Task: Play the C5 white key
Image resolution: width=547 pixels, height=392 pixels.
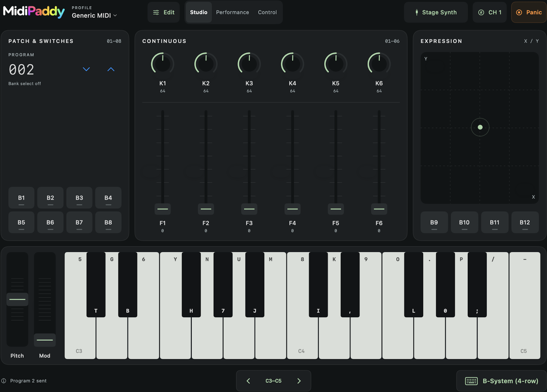Action: point(525,306)
